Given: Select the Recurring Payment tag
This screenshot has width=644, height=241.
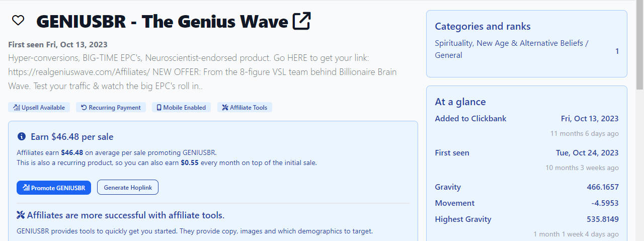Looking at the screenshot, I should pos(111,107).
